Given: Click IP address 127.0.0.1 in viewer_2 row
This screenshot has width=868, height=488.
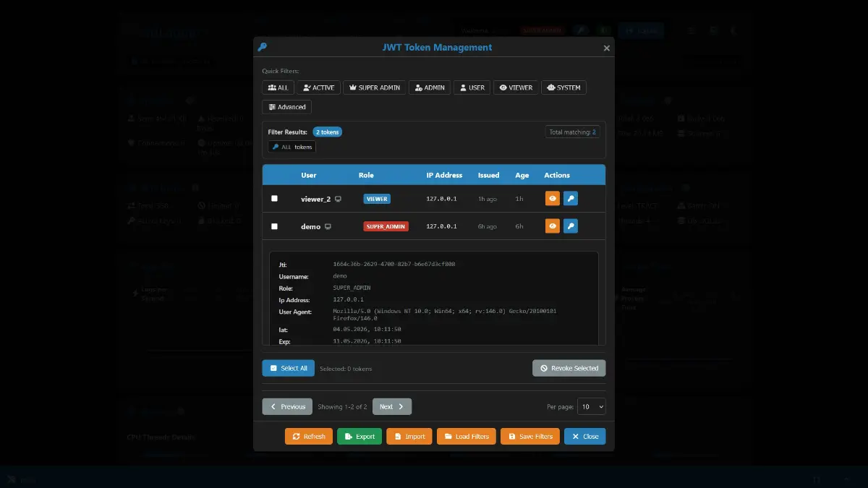Looking at the screenshot, I should 441,199.
